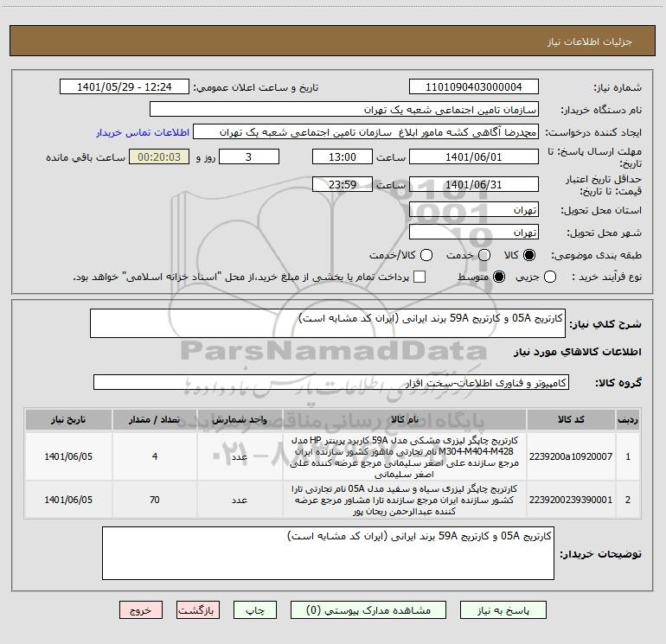The height and width of the screenshot is (644, 666).
Task: View attached documents button (0)
Action: 368,610
